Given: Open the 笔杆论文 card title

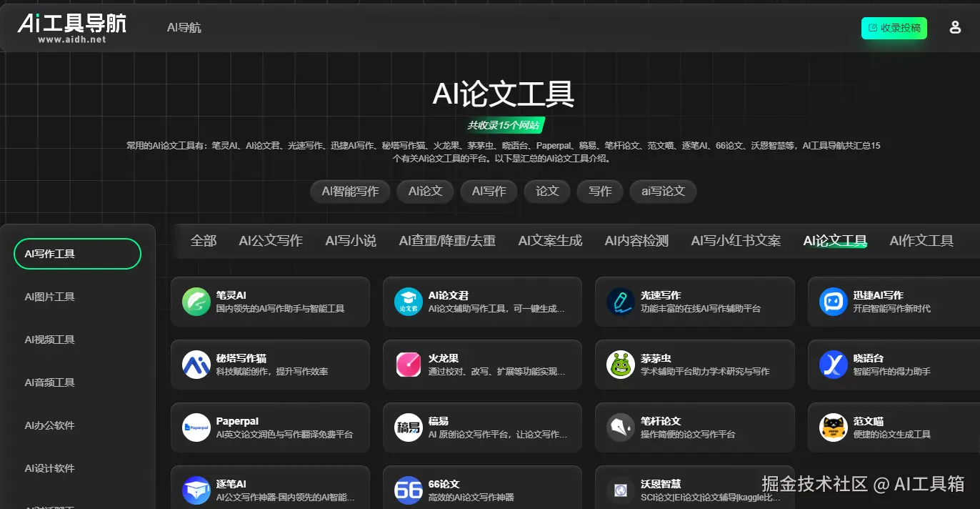Looking at the screenshot, I should [661, 421].
